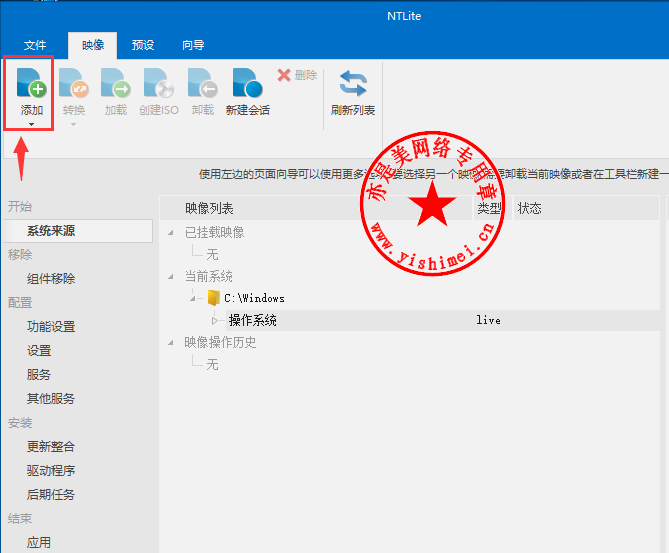Open 后期任务 page in sidebar
669x553 pixels.
51,495
